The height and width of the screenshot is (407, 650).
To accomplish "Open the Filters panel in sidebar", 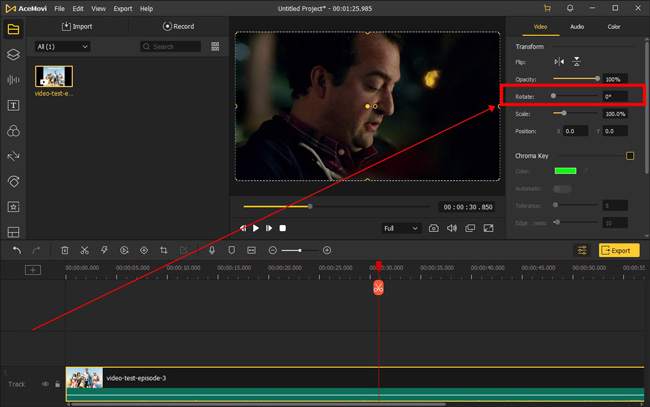I will (x=13, y=131).
